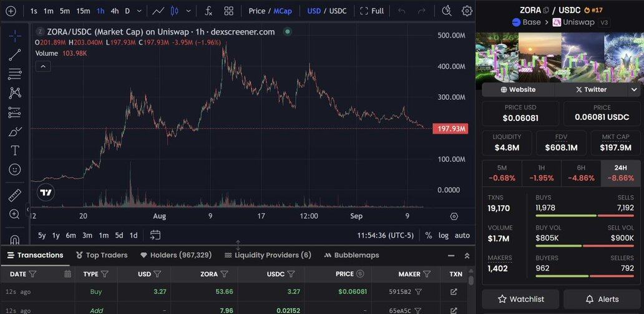Screen dimensions: 644x314
Task: Open the Bubblemaps tab
Action: coord(351,255)
